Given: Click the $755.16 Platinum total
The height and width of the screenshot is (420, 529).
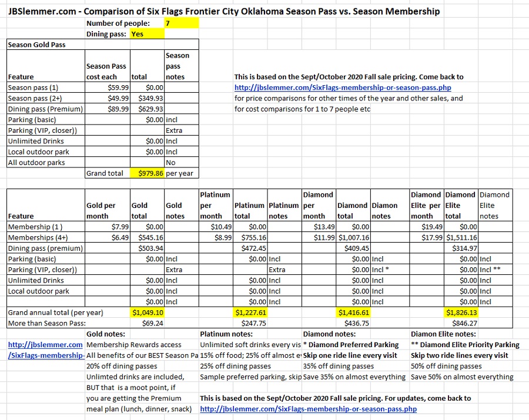Looking at the screenshot, I should click(x=250, y=238).
